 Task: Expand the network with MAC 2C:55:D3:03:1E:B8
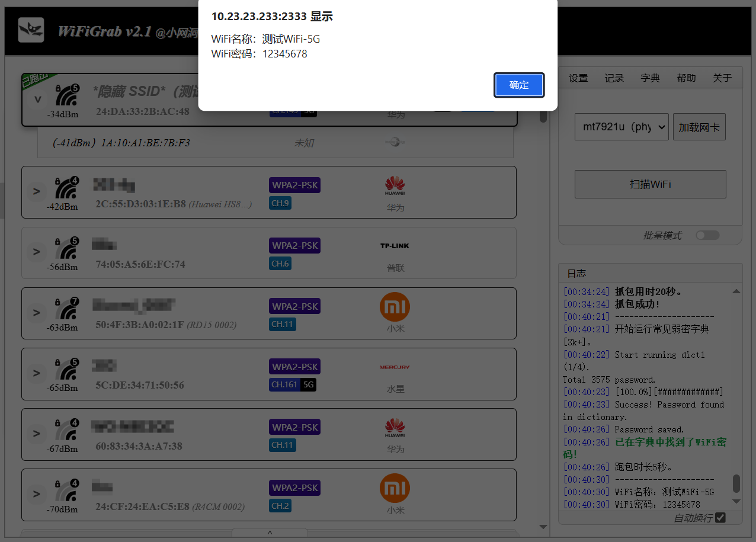pos(36,191)
